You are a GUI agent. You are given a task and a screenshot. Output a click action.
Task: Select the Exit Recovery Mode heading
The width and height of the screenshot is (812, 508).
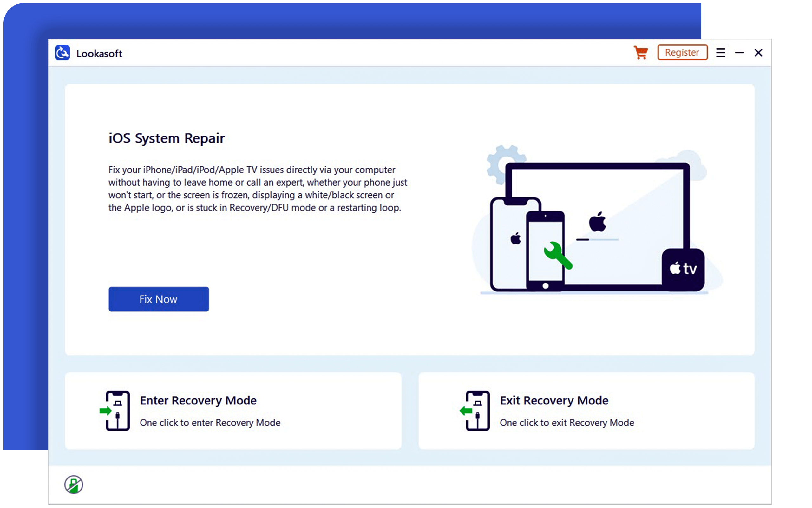click(x=554, y=400)
